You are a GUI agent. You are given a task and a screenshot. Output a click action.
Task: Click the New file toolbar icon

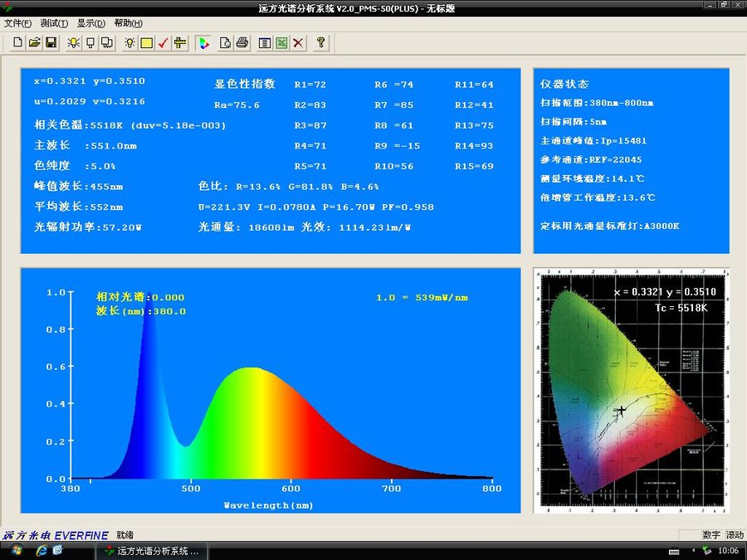point(18,42)
